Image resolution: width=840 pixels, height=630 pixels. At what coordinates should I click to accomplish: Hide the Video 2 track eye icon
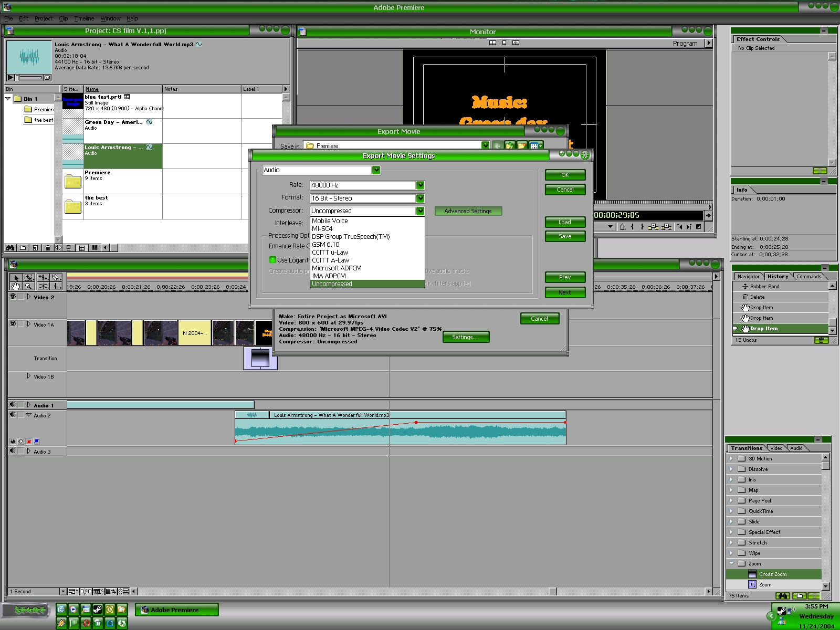pos(13,297)
